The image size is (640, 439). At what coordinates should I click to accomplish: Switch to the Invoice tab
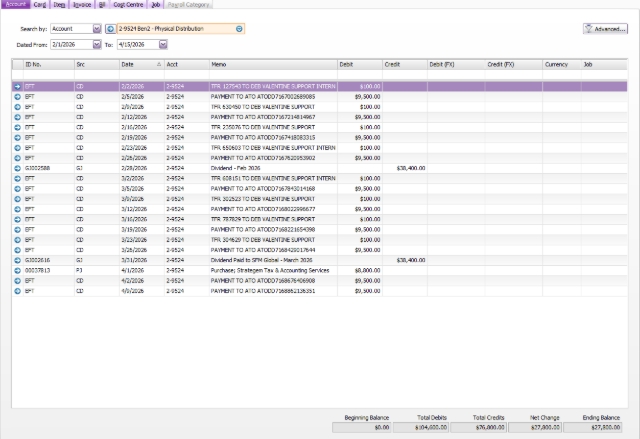(x=82, y=4)
